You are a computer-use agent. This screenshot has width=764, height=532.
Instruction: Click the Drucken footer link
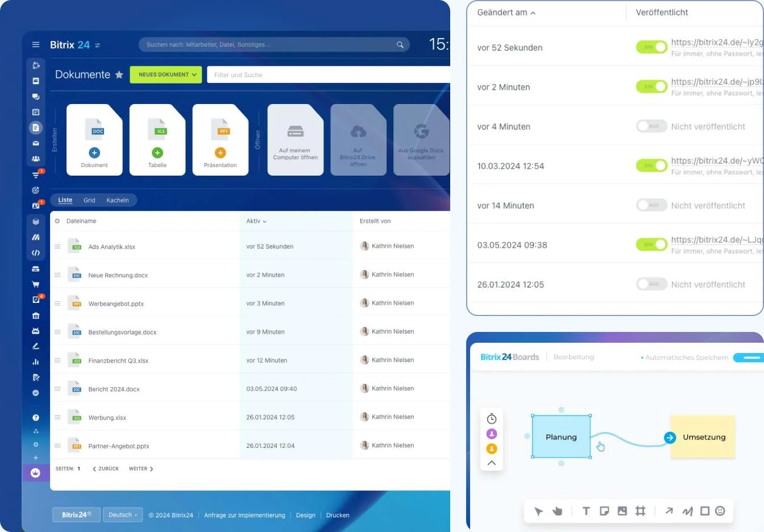(x=338, y=515)
